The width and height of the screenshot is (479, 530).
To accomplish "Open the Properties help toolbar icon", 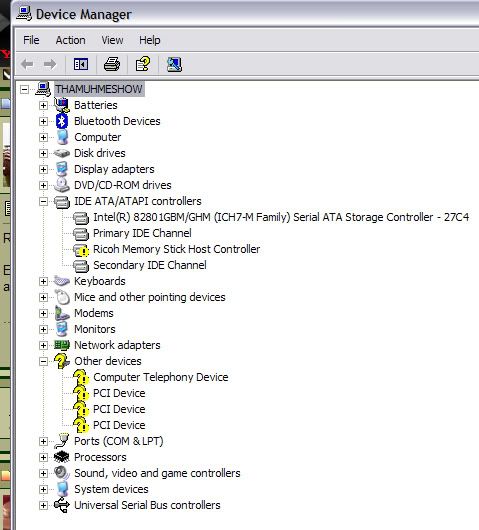I will 143,64.
